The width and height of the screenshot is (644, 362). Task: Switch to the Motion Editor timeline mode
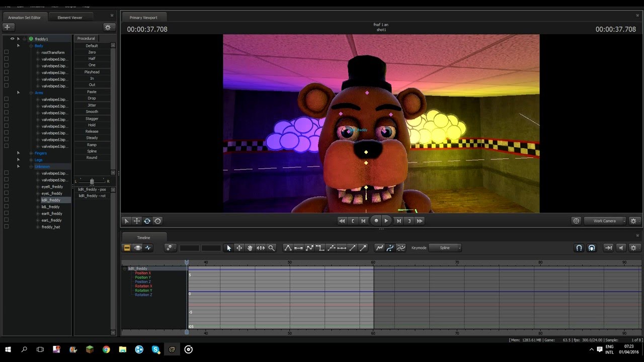tap(137, 248)
